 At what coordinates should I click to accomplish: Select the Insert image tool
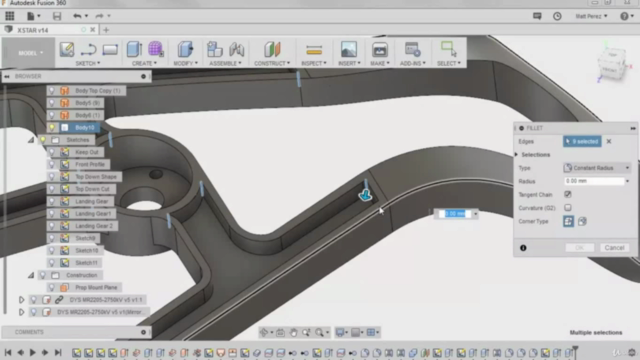click(x=349, y=49)
